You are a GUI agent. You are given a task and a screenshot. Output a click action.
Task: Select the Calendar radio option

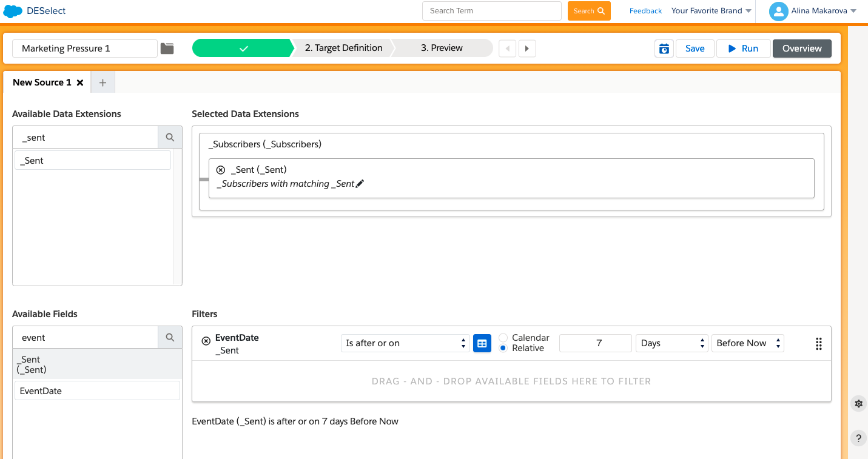(x=503, y=338)
